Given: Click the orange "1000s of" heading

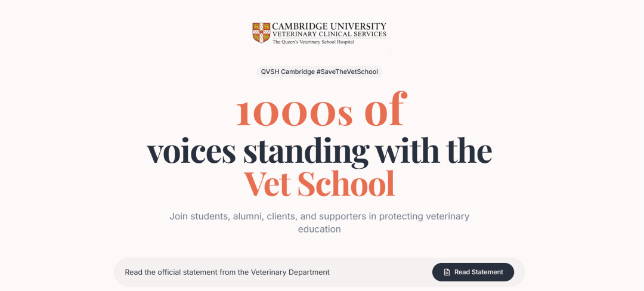Looking at the screenshot, I should [x=321, y=111].
